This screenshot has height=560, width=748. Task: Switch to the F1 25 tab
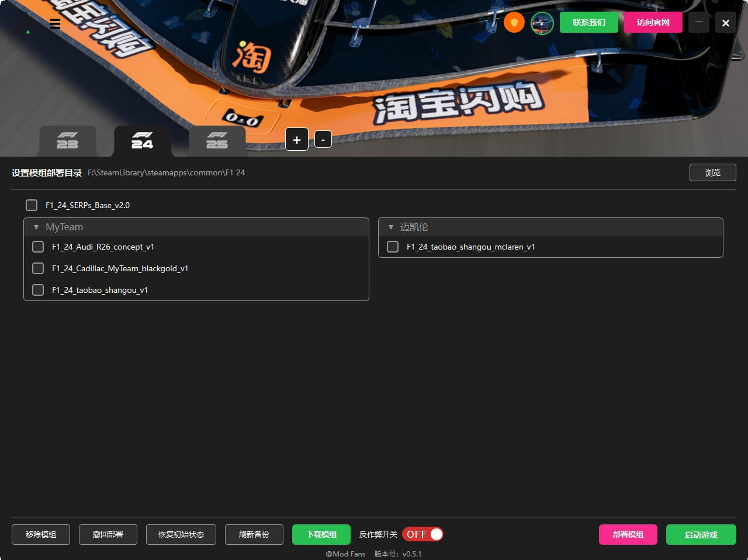coord(217,141)
